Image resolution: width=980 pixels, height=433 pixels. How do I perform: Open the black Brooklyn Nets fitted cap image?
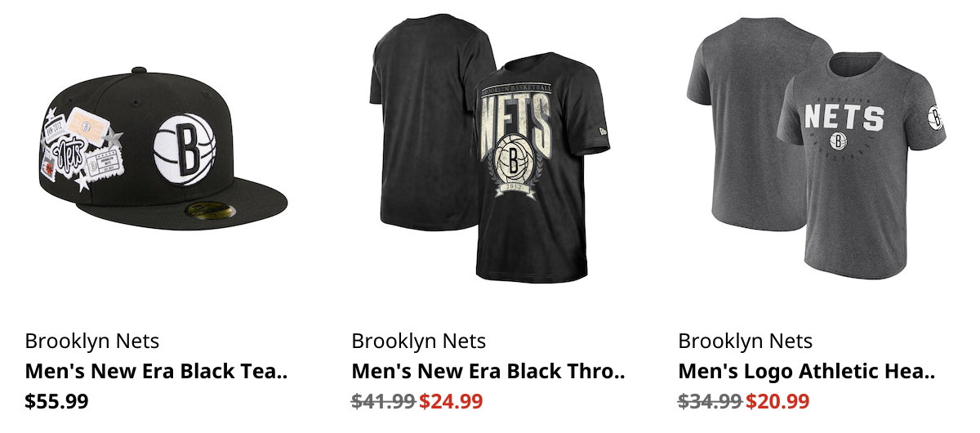(163, 154)
